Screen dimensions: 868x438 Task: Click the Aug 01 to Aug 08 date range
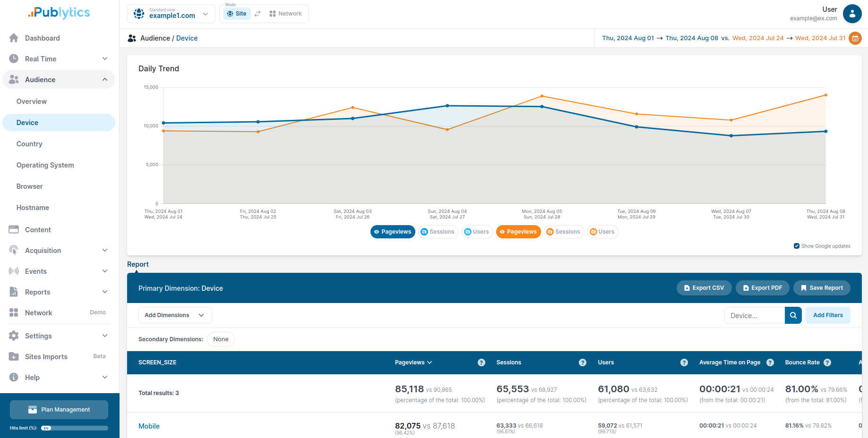click(660, 38)
